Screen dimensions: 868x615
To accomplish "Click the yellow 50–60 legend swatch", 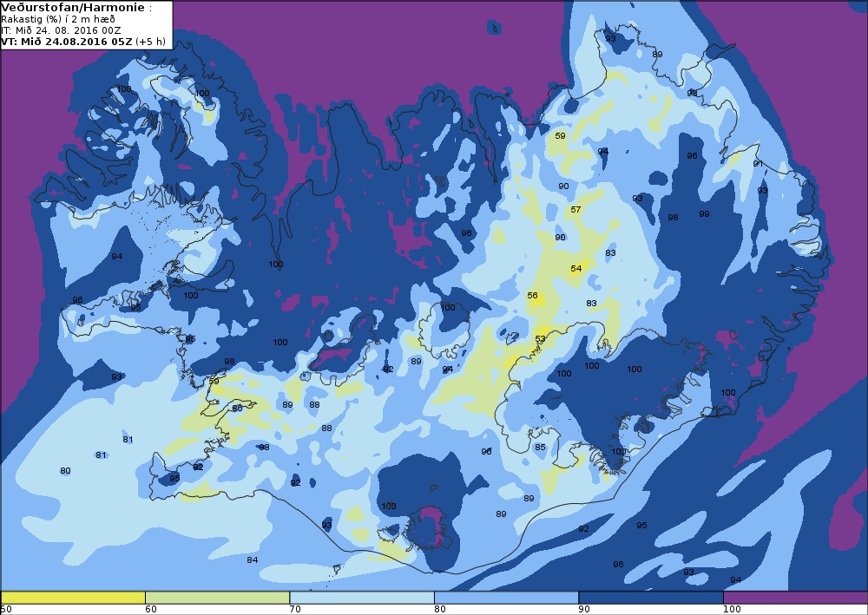I will point(73,598).
